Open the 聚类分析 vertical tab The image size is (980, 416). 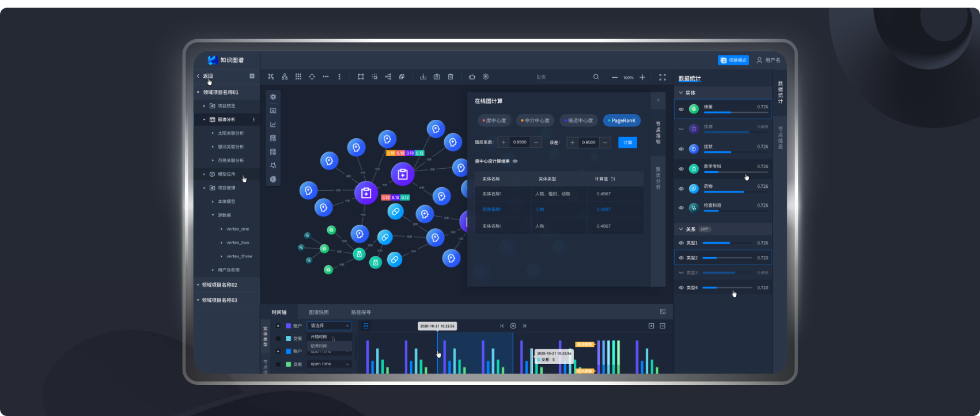pyautogui.click(x=658, y=178)
